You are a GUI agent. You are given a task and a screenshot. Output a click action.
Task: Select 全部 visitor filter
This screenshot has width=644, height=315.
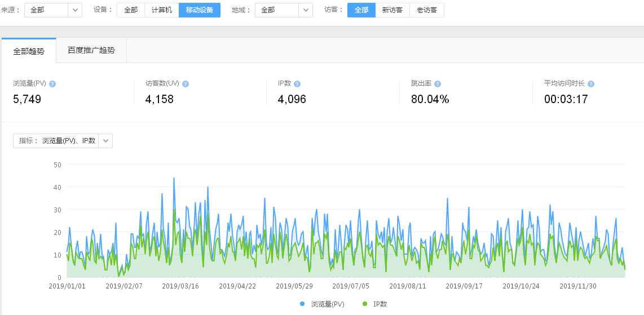(361, 10)
